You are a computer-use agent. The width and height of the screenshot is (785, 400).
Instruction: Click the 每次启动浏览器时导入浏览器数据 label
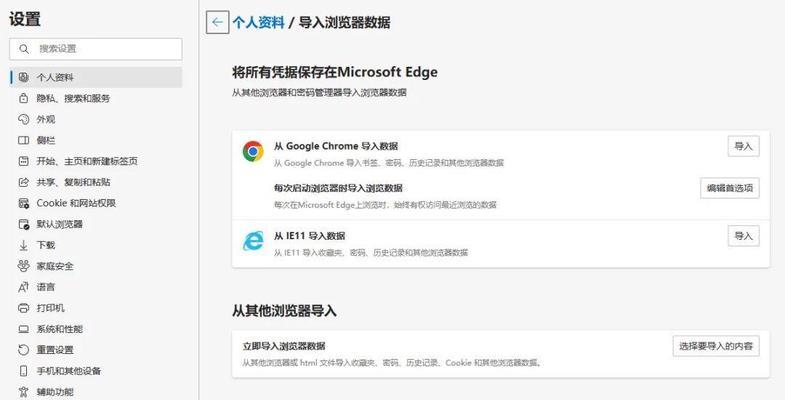(x=338, y=188)
